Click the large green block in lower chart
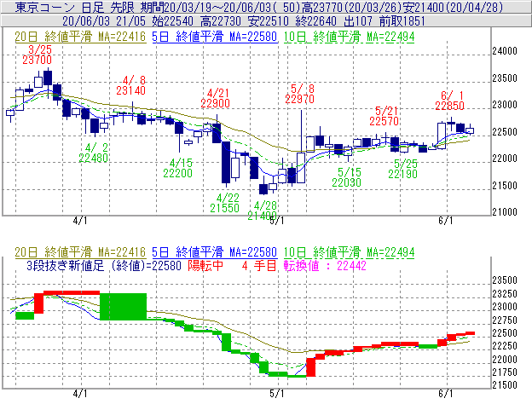This screenshot has height=404, width=532. pos(123,307)
